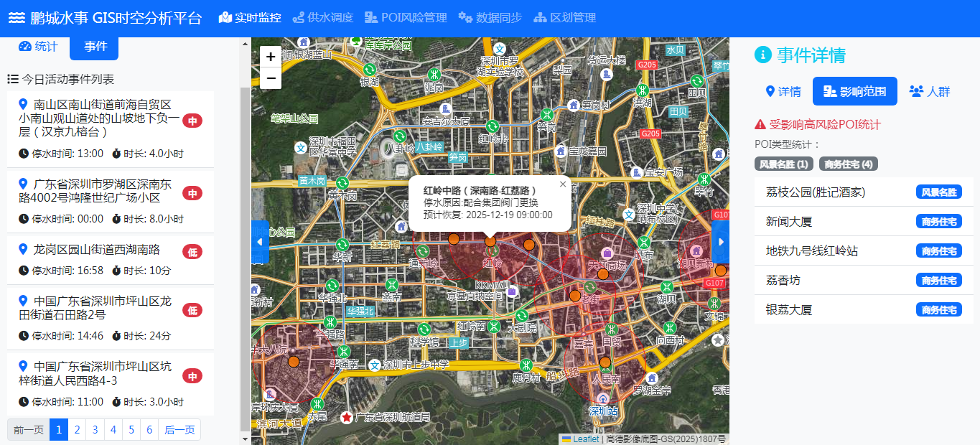Go to page 4 of events
This screenshot has width=980, height=445.
pyautogui.click(x=113, y=430)
